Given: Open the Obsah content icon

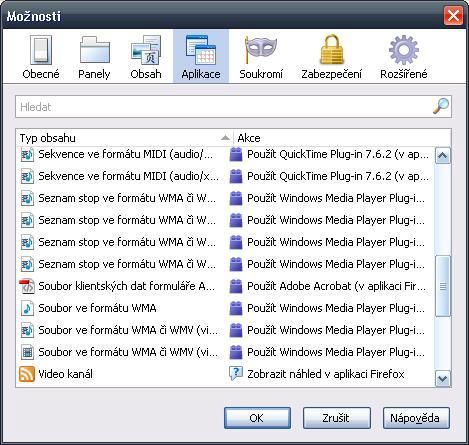Looking at the screenshot, I should point(146,50).
